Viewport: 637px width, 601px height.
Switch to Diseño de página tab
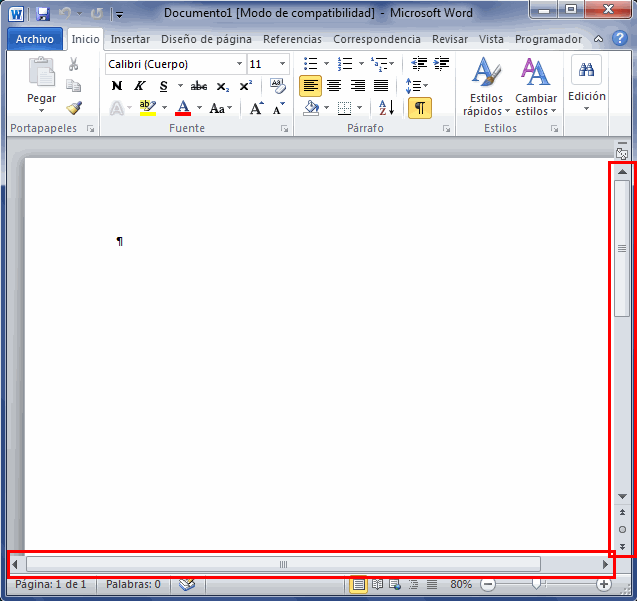(x=206, y=39)
